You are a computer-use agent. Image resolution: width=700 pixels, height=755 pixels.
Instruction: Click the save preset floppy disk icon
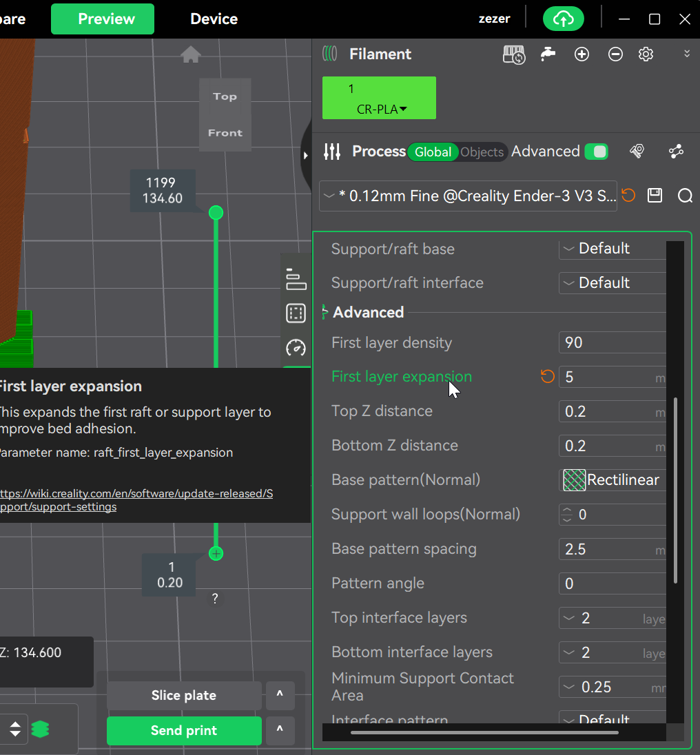pos(655,196)
